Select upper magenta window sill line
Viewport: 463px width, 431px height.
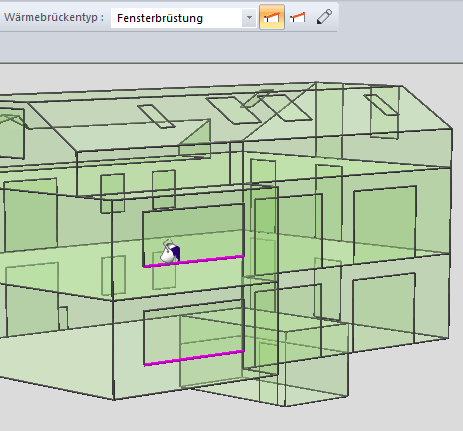(x=194, y=261)
